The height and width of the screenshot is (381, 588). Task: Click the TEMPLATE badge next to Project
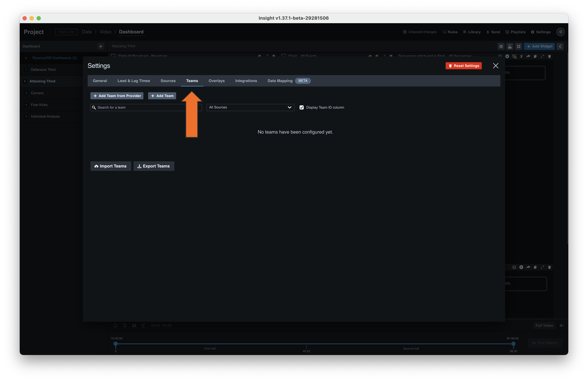coord(66,32)
